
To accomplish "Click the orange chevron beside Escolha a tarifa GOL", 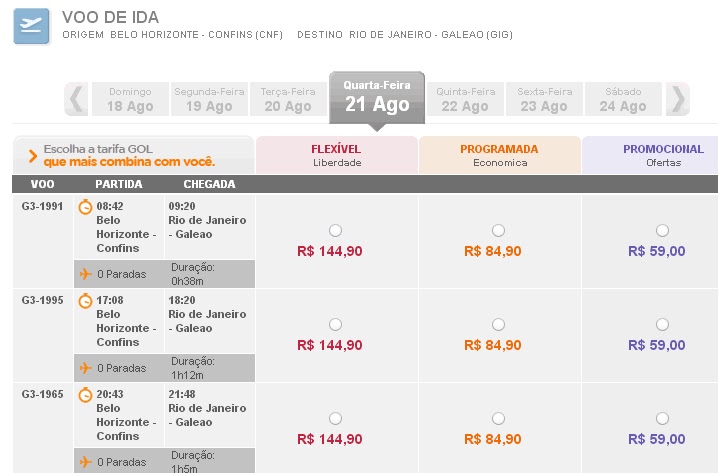I will 33,155.
